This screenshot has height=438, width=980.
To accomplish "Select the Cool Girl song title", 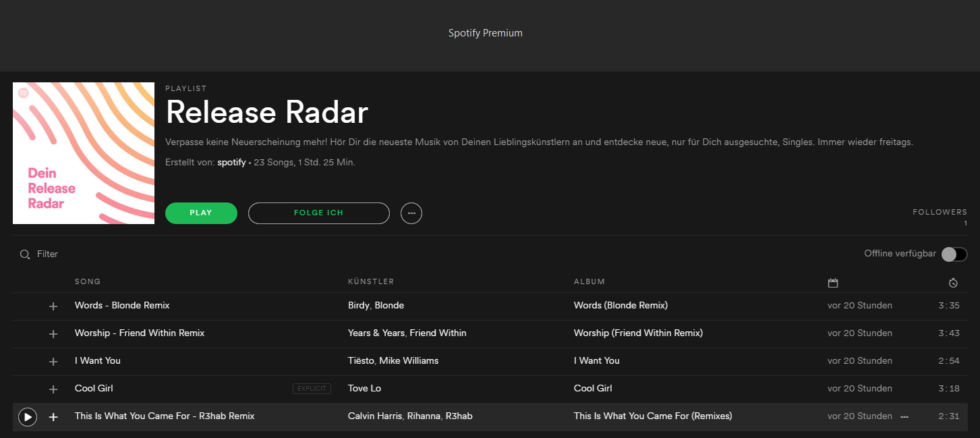I will pyautogui.click(x=94, y=389).
